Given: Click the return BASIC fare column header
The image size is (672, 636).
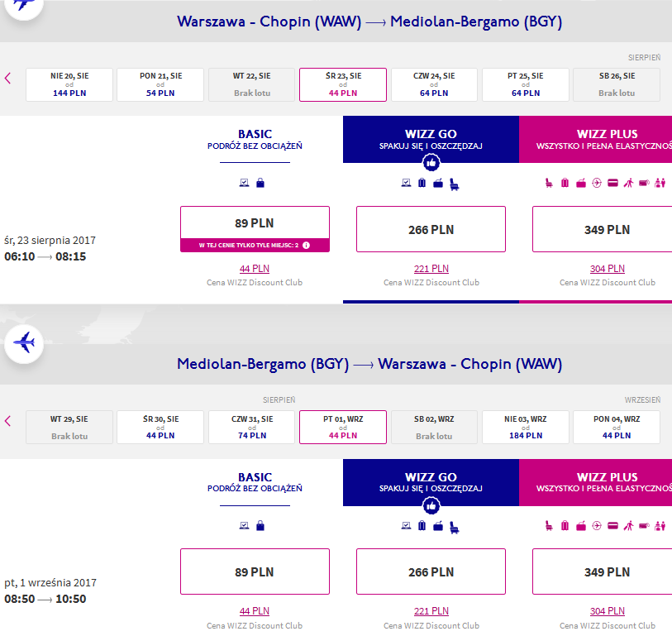Looking at the screenshot, I should 255,482.
